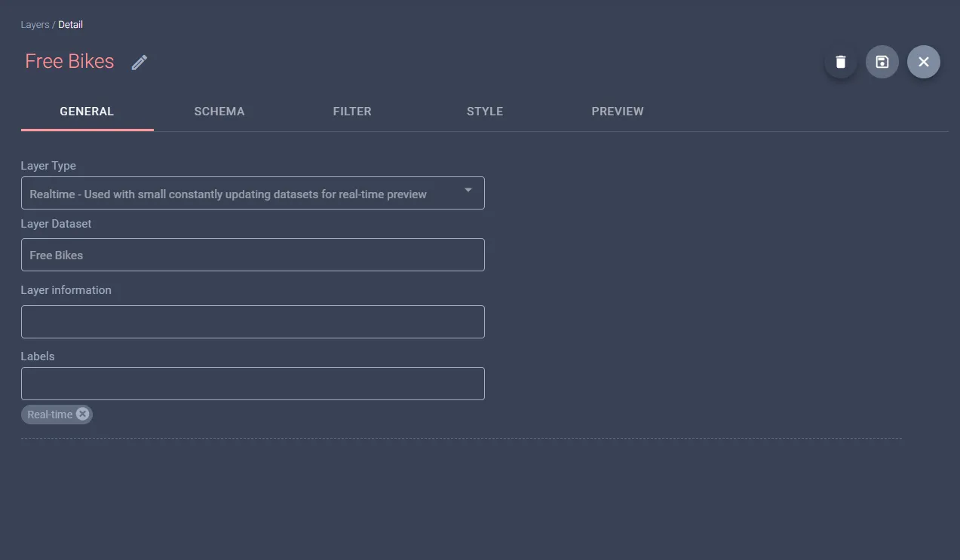Screen dimensions: 960x560
Task: Open the Layer Type dropdown arrow
Action: coord(468,190)
